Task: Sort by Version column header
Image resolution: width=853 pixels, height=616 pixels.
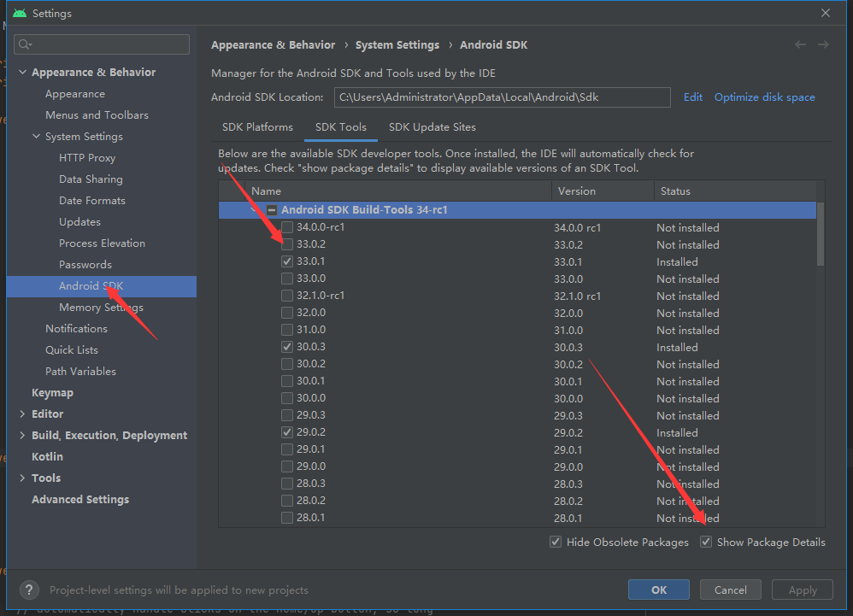Action: pos(603,191)
